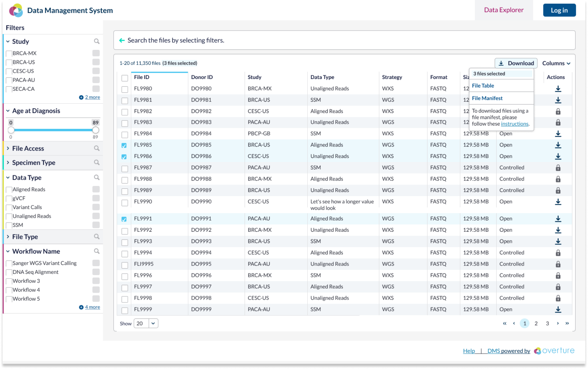This screenshot has width=588, height=369.
Task: Click the Study filter search icon
Action: tap(97, 41)
